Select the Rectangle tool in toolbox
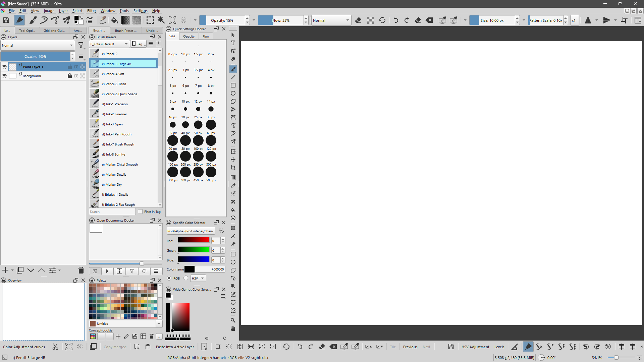The width and height of the screenshot is (644, 362). (x=233, y=85)
